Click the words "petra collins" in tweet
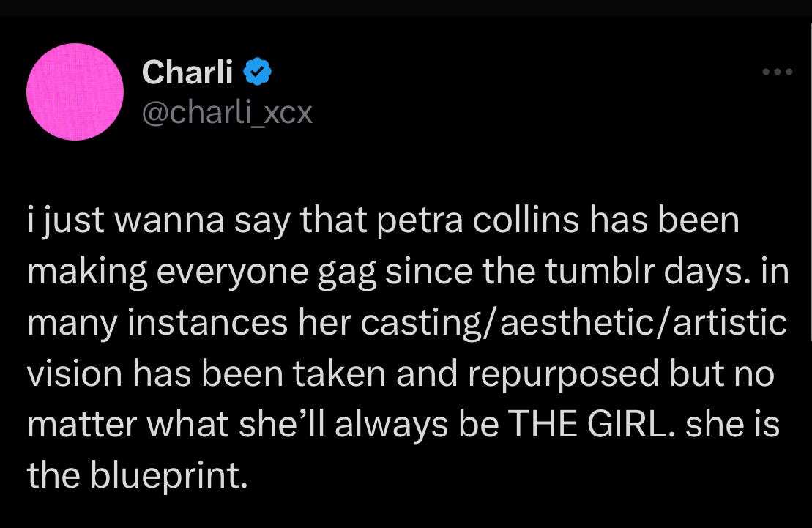Image resolution: width=812 pixels, height=528 pixels. (453, 221)
